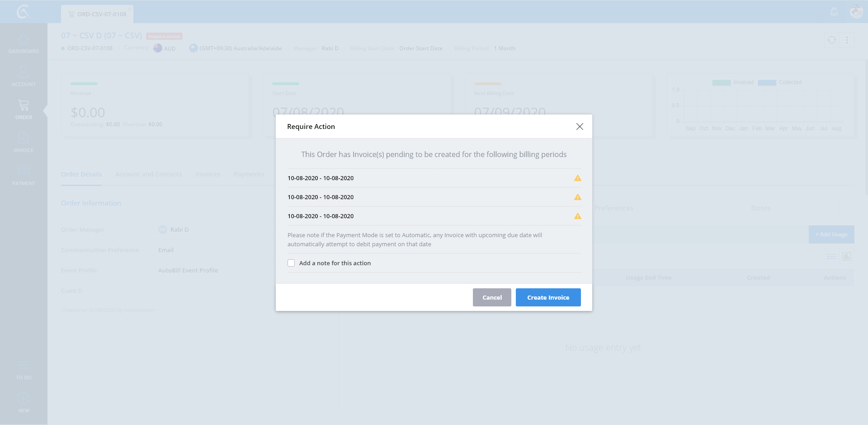
Task: Click first billing period warning icon
Action: [x=577, y=178]
